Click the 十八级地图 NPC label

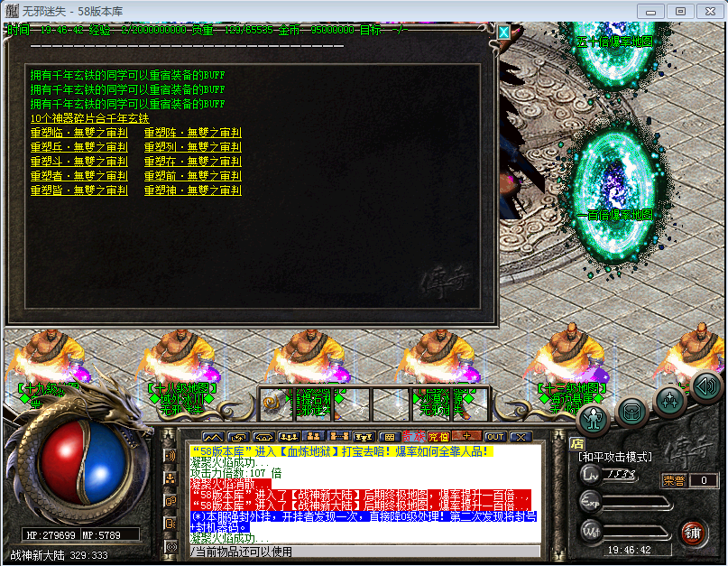point(182,387)
